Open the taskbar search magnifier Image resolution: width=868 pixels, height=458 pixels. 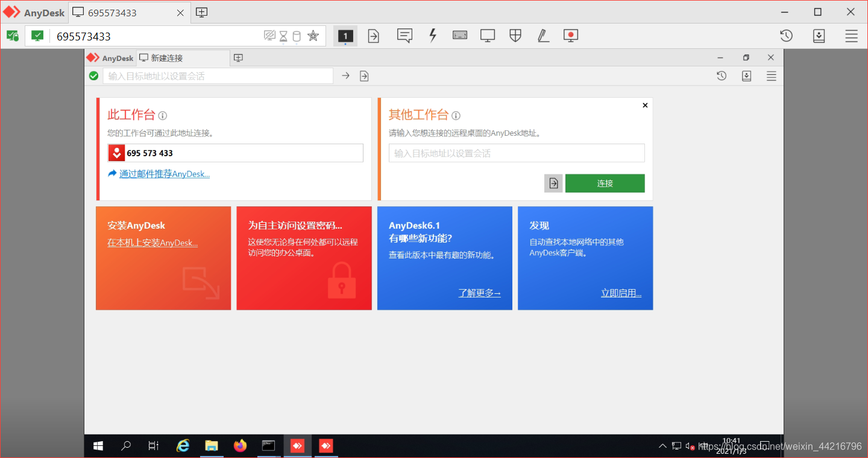(126, 446)
